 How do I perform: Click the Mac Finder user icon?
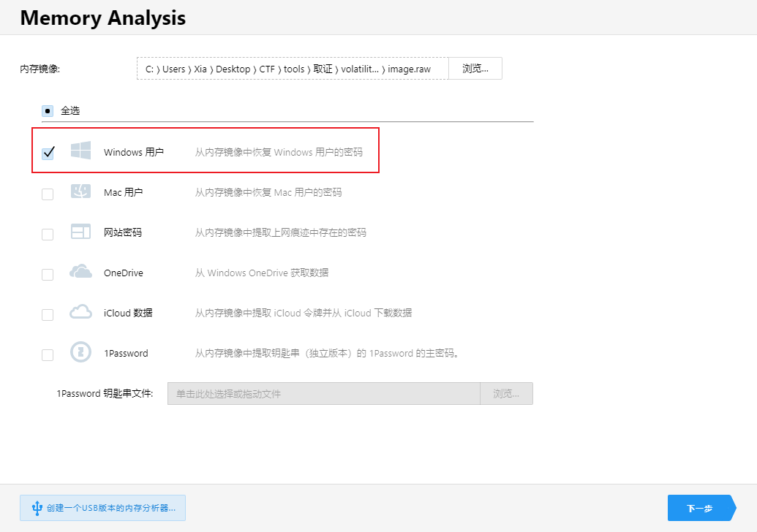pyautogui.click(x=80, y=191)
